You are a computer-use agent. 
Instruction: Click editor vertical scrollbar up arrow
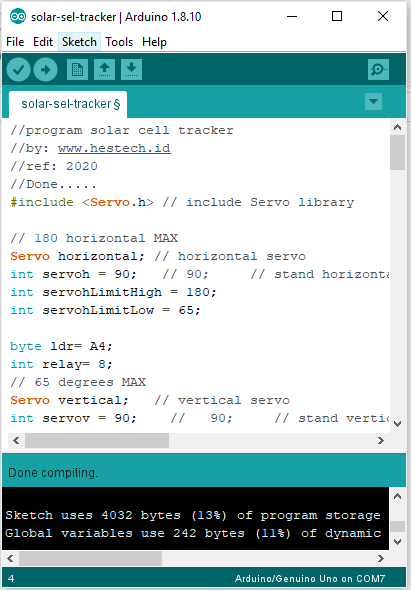point(397,128)
